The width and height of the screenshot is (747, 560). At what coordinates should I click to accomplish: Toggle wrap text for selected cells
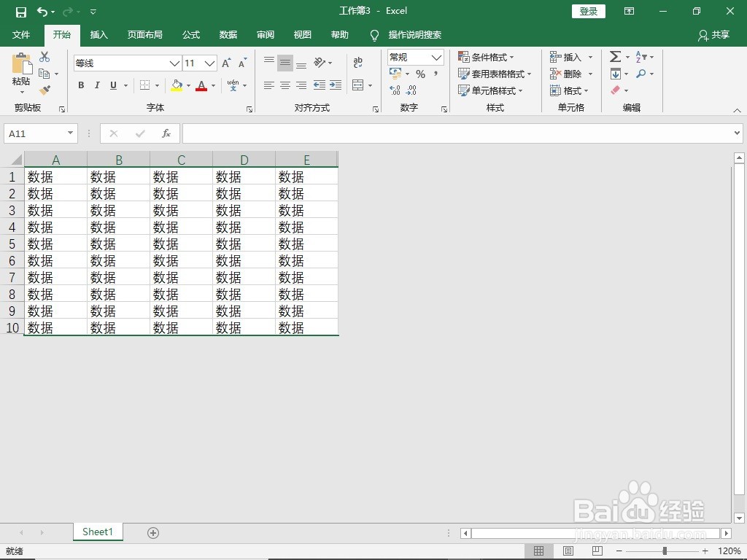357,63
